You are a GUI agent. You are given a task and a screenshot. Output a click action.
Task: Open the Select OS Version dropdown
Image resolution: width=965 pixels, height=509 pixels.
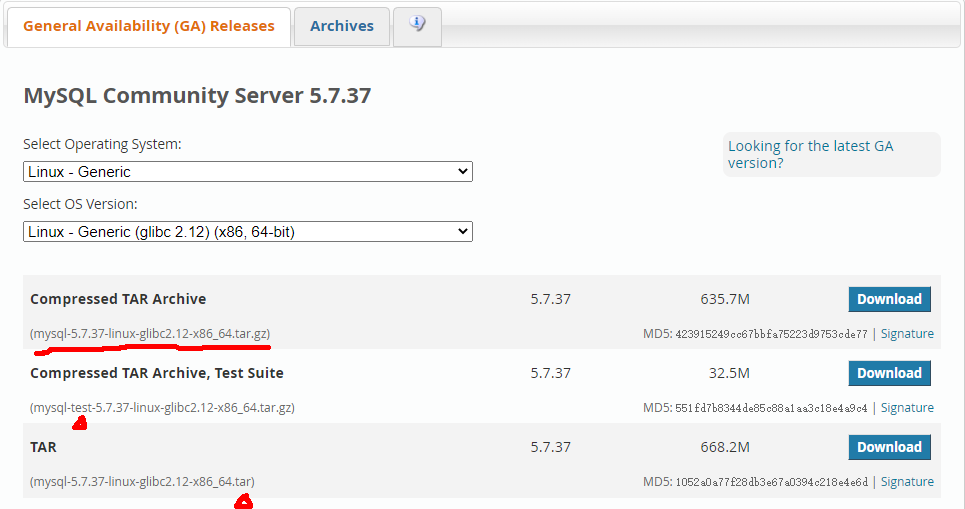coord(247,231)
